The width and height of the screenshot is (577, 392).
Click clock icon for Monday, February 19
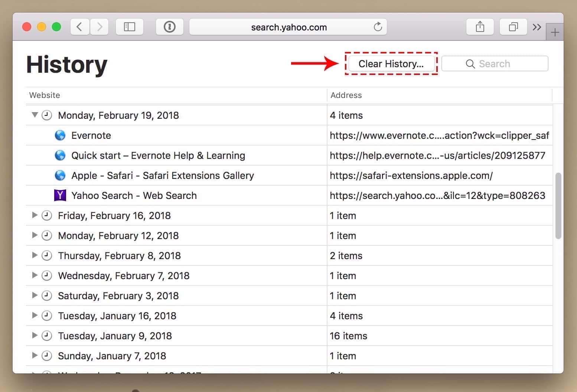click(x=46, y=115)
